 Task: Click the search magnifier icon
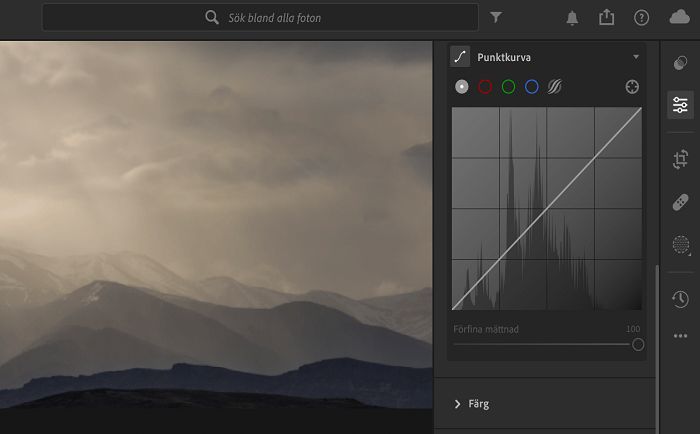coord(212,18)
